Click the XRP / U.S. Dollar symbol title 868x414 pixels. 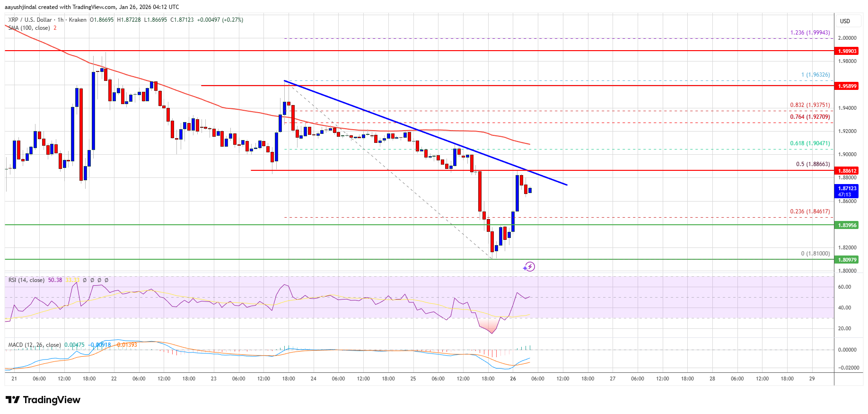(x=30, y=20)
